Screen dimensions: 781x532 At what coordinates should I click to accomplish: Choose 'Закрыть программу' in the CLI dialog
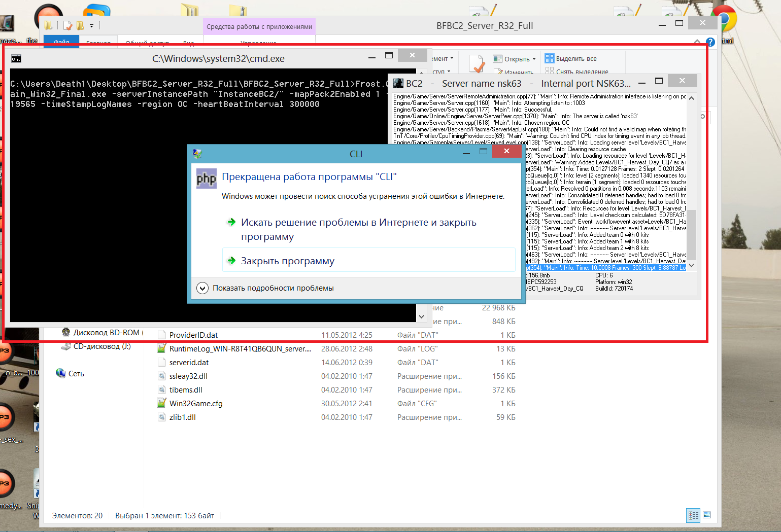point(369,261)
